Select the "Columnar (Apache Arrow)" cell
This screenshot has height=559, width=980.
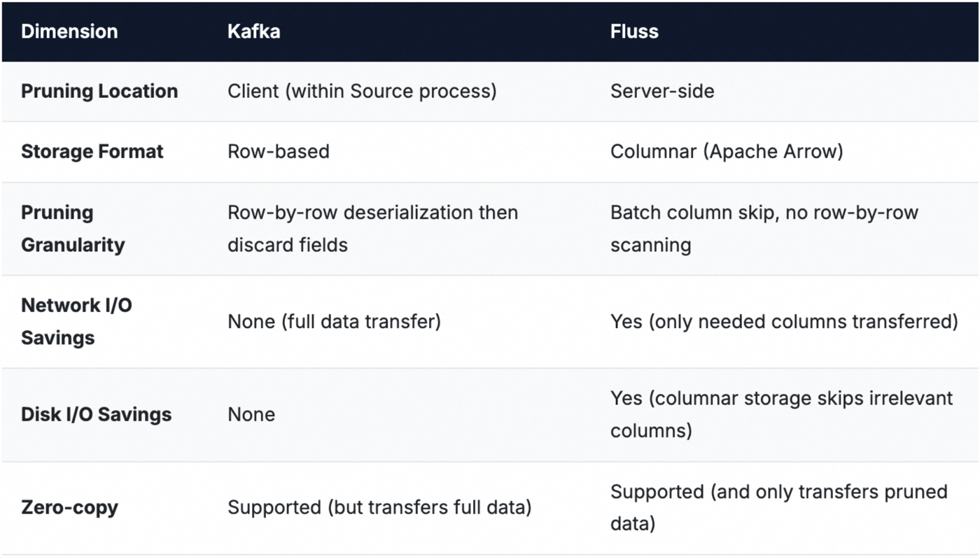pyautogui.click(x=727, y=152)
